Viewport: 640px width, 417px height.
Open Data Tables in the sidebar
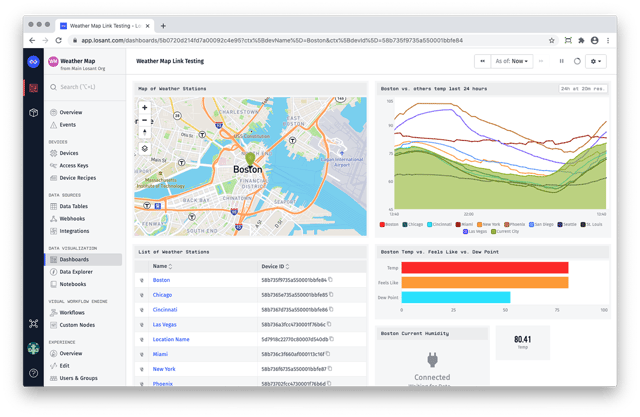click(73, 206)
